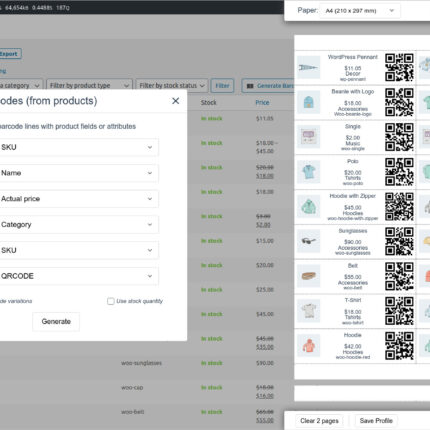Screen dimensions: 430x430
Task: Open the second SKU dropdown above QRCODE
Action: [x=79, y=250]
